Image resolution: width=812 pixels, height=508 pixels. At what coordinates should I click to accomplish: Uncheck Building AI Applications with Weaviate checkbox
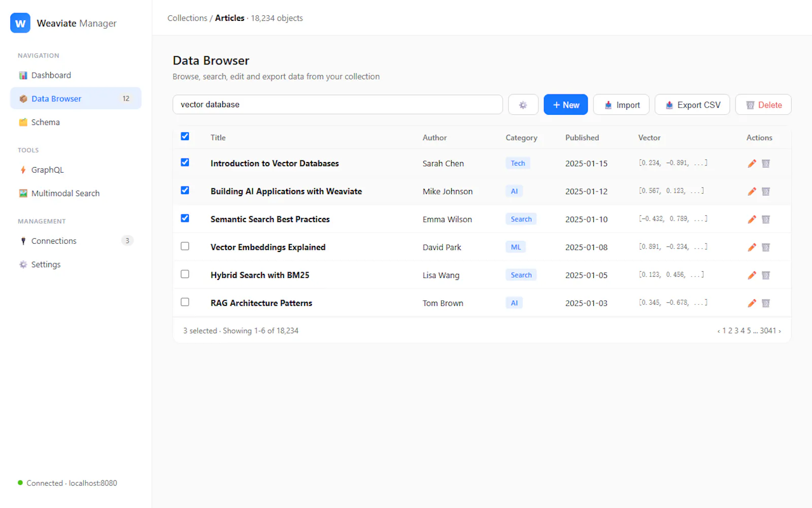coord(185,190)
